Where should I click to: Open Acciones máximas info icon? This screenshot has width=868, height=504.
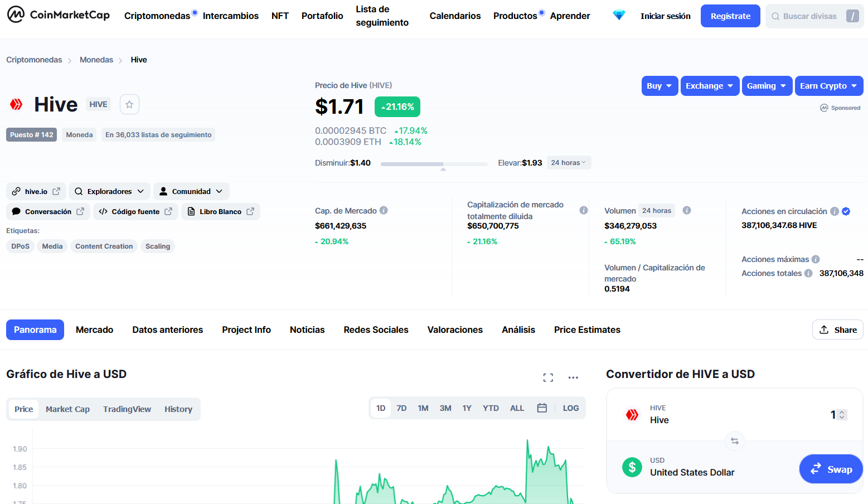(816, 259)
